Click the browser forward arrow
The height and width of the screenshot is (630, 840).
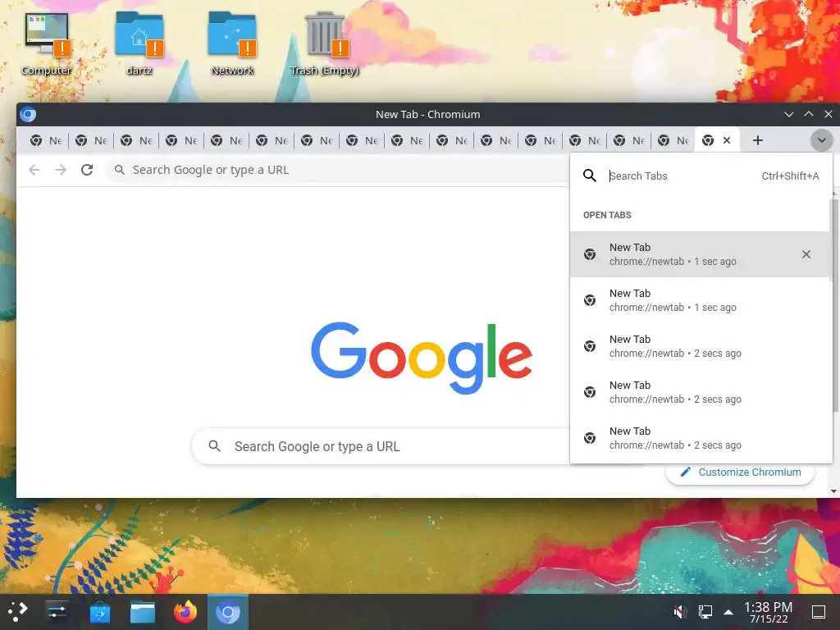coord(61,170)
